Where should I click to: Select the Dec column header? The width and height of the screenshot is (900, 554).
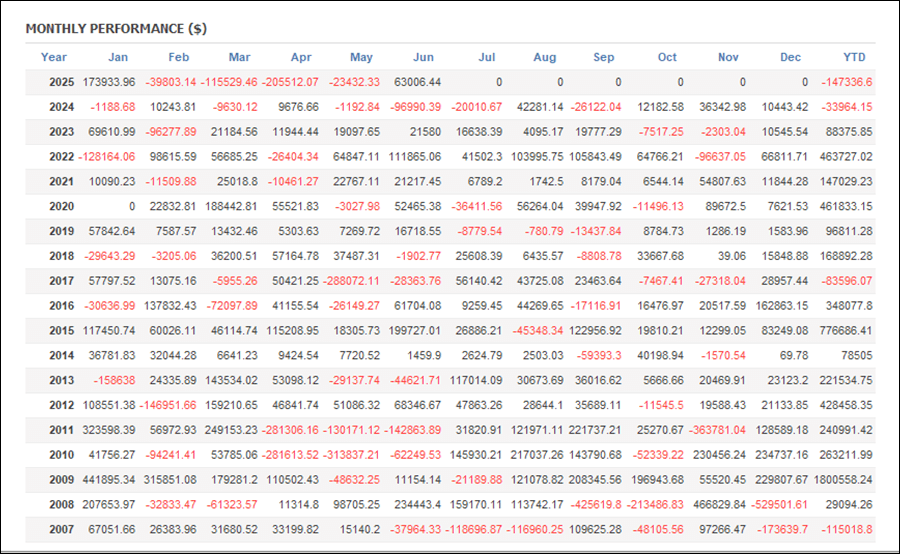(790, 57)
